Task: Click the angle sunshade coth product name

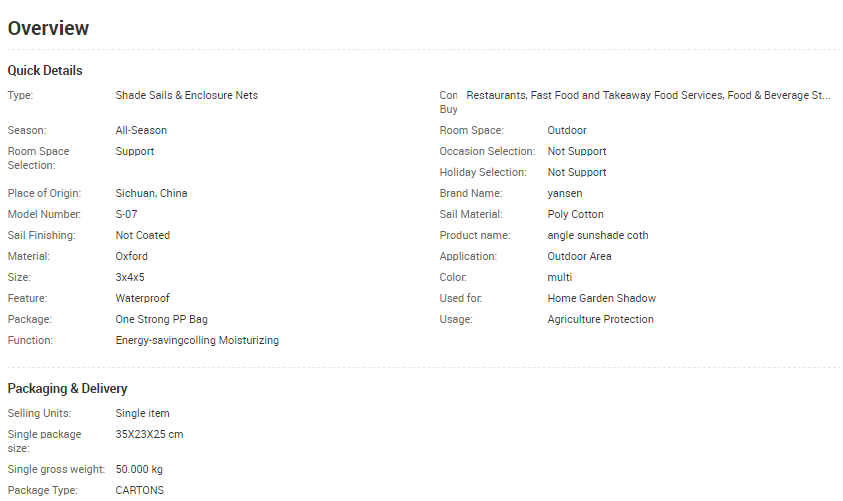Action: (598, 235)
